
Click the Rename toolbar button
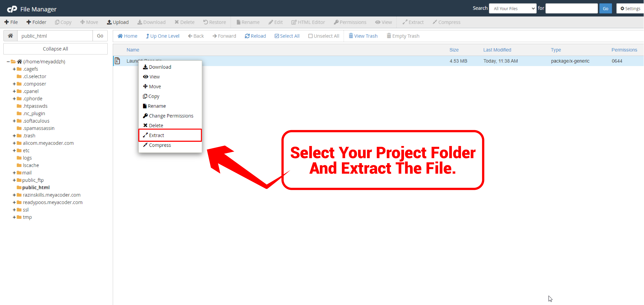(248, 22)
